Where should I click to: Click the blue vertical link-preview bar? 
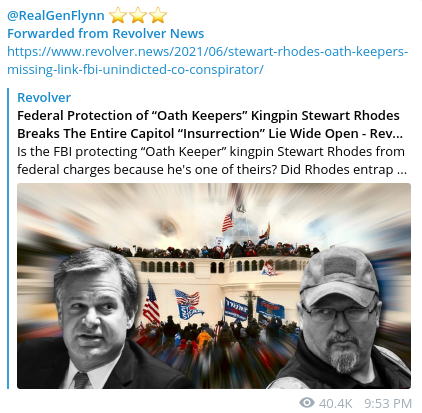pos(8,238)
